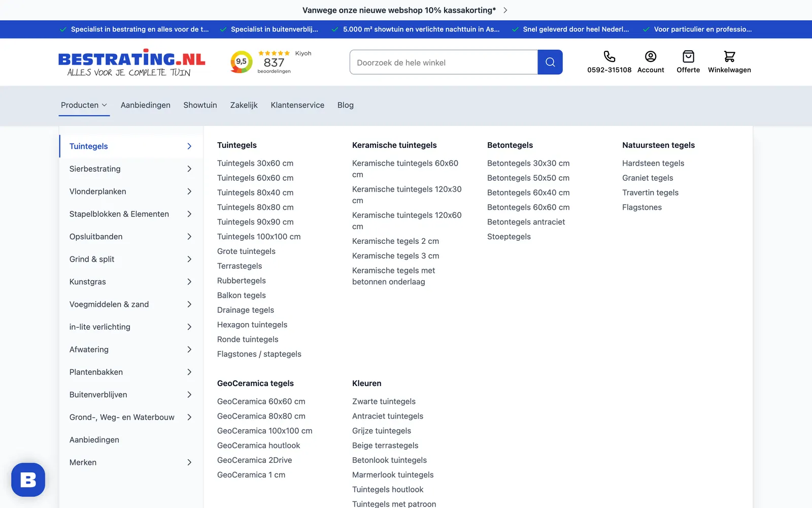Open the Showtuin menu item
Image resolution: width=812 pixels, height=508 pixels.
click(200, 105)
